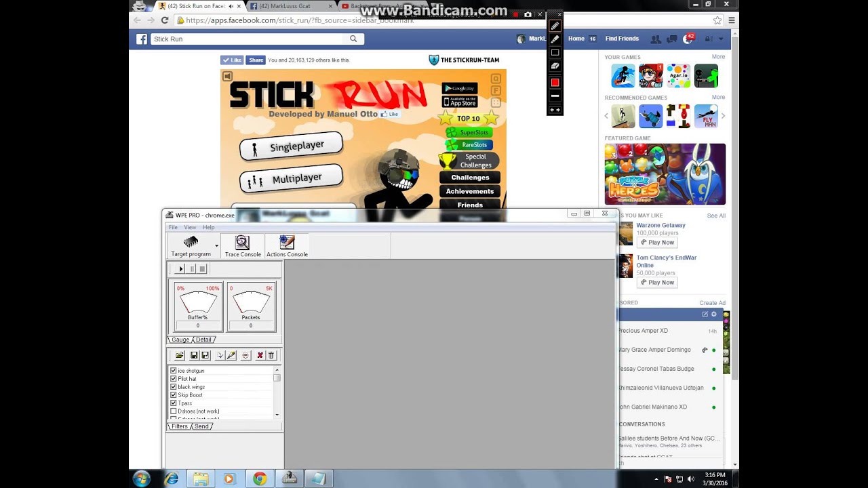868x488 pixels.
Task: Choose the Bandicam line thickness option
Action: [x=555, y=96]
